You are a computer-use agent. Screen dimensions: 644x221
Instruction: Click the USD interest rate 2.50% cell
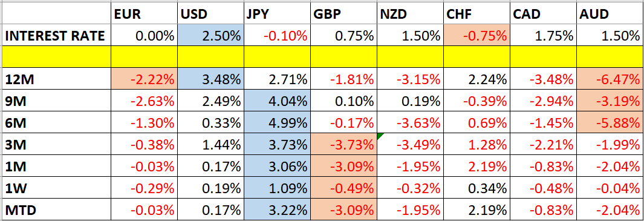click(210, 35)
